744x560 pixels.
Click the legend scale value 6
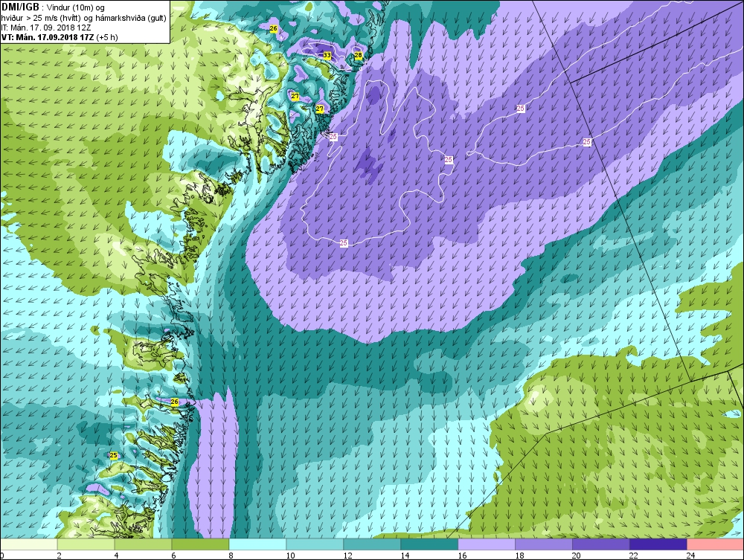[173, 556]
